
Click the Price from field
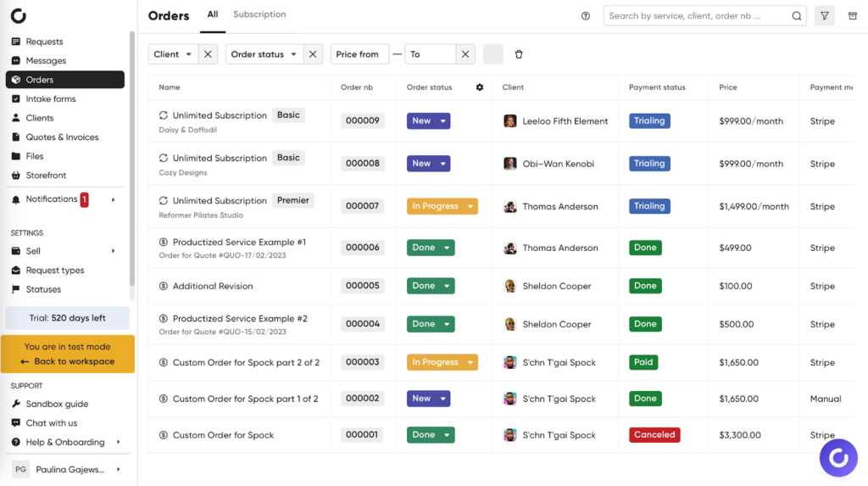click(359, 54)
